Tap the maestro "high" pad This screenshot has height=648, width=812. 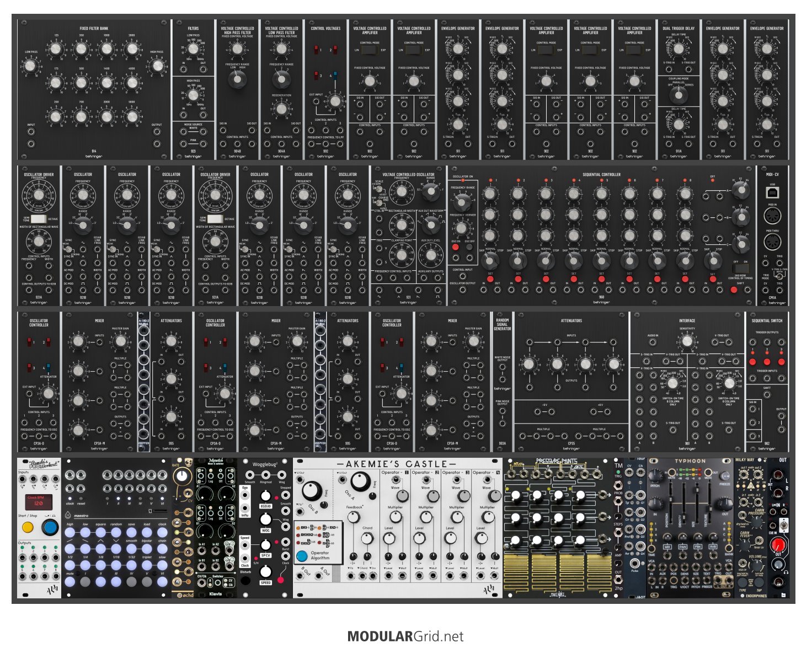coord(70,533)
